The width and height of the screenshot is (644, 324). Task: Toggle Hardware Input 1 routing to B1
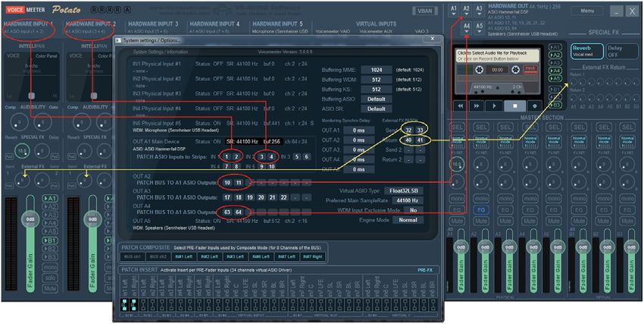[50, 241]
